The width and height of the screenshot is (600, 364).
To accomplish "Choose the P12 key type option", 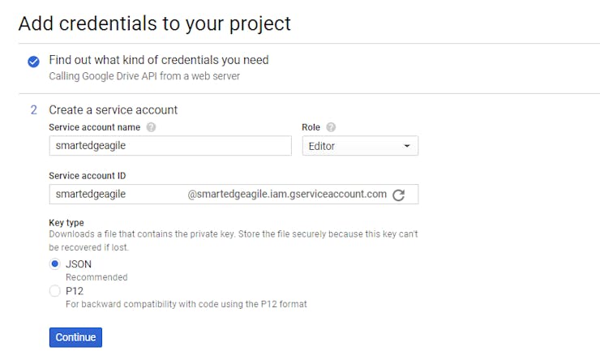I will (55, 290).
